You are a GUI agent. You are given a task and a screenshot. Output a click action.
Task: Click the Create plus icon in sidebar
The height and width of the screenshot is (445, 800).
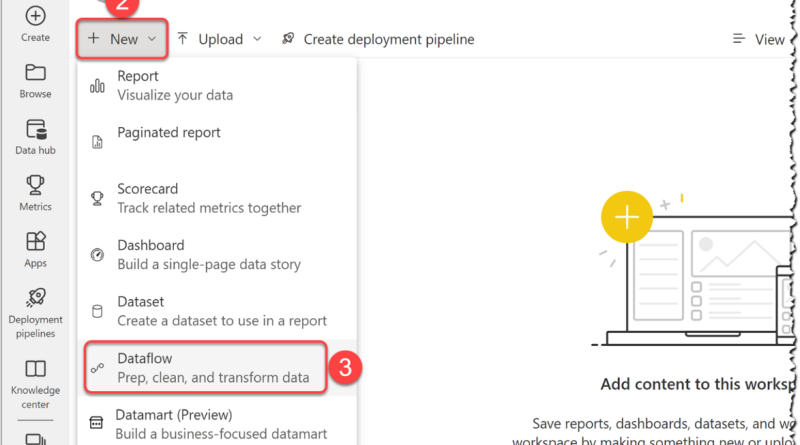click(35, 16)
